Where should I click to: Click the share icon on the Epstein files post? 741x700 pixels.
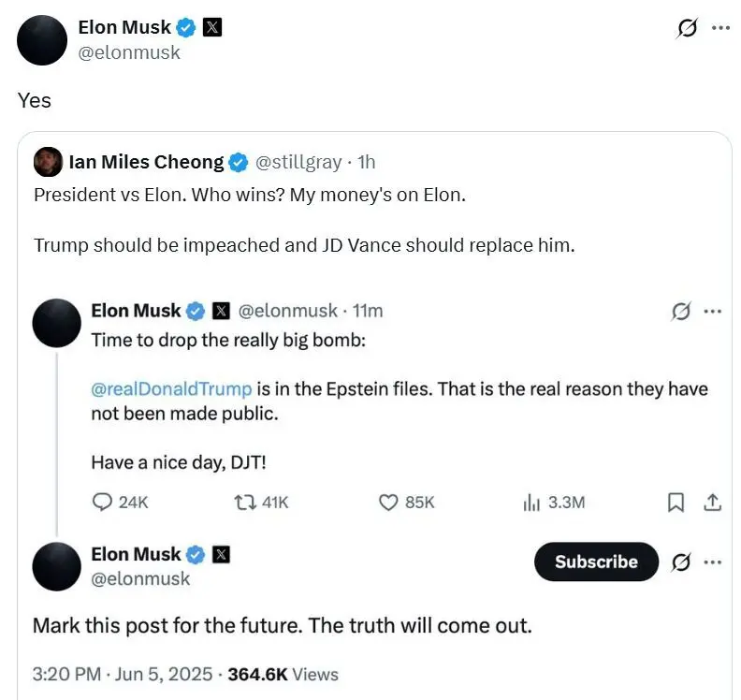712,502
